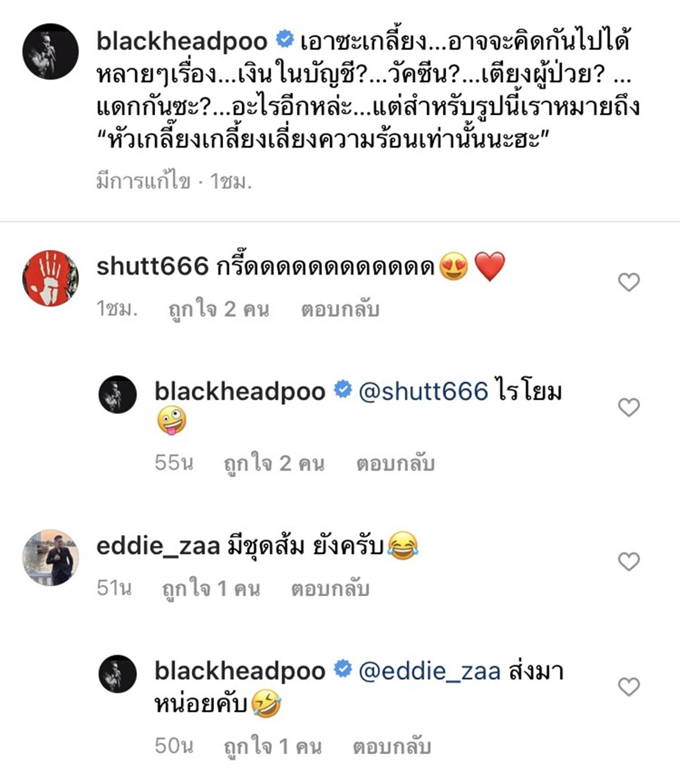
Task: Tap blackheadpoo avatar in eddie_zaa reply
Action: 118,674
